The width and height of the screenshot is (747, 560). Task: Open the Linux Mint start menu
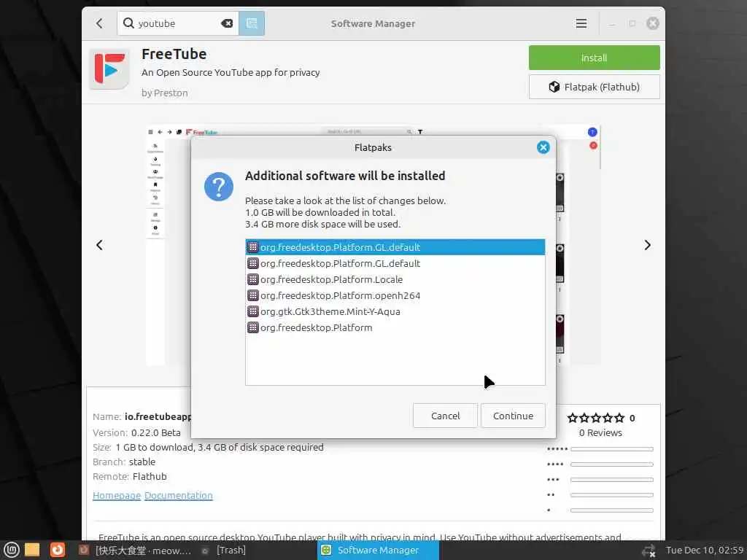(x=11, y=550)
